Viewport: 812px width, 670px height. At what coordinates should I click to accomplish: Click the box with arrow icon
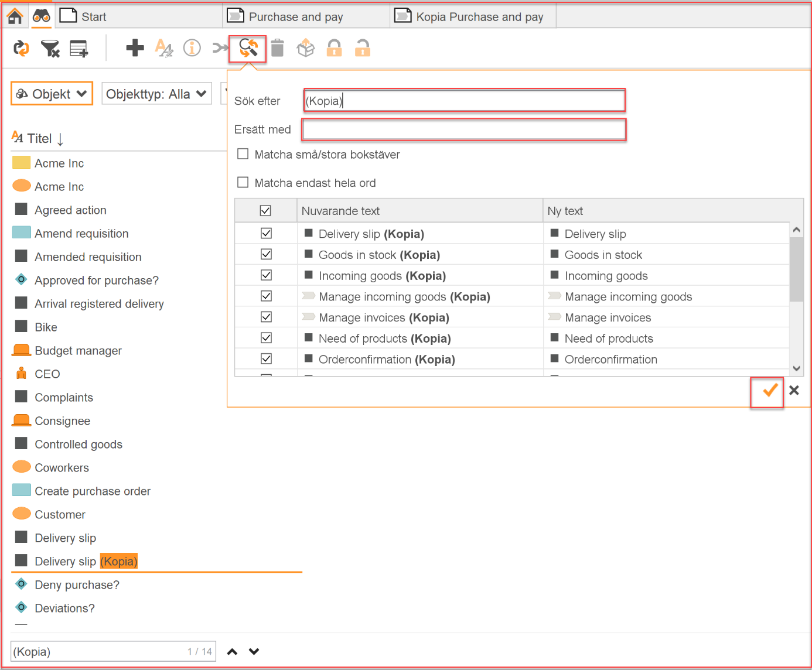click(306, 48)
